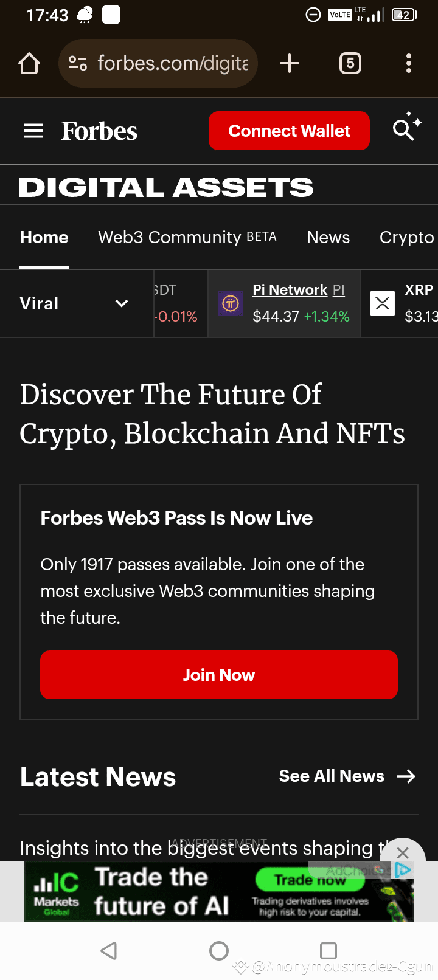The height and width of the screenshot is (980, 438).
Task: Tap the new tab plus icon
Action: click(290, 63)
